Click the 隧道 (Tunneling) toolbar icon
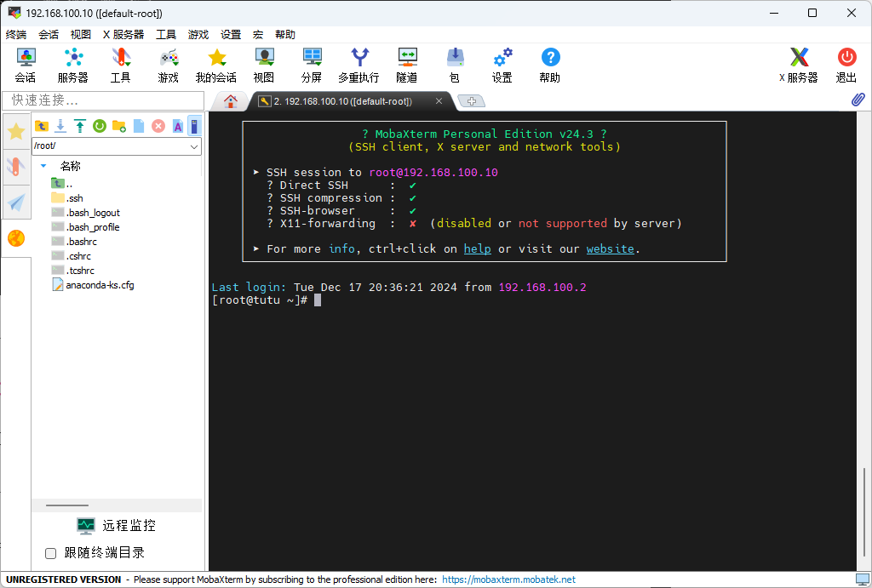This screenshot has width=872, height=588. 407,66
